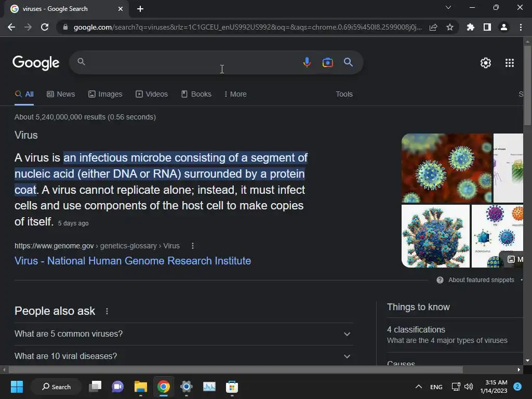Open Chrome profile avatar menu
The width and height of the screenshot is (532, 399).
tap(504, 27)
